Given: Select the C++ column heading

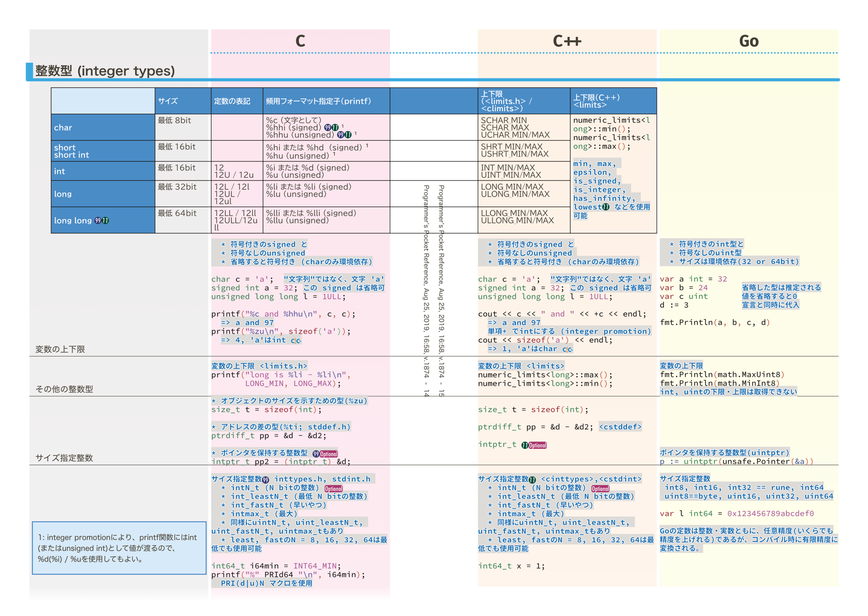Looking at the screenshot, I should (567, 41).
